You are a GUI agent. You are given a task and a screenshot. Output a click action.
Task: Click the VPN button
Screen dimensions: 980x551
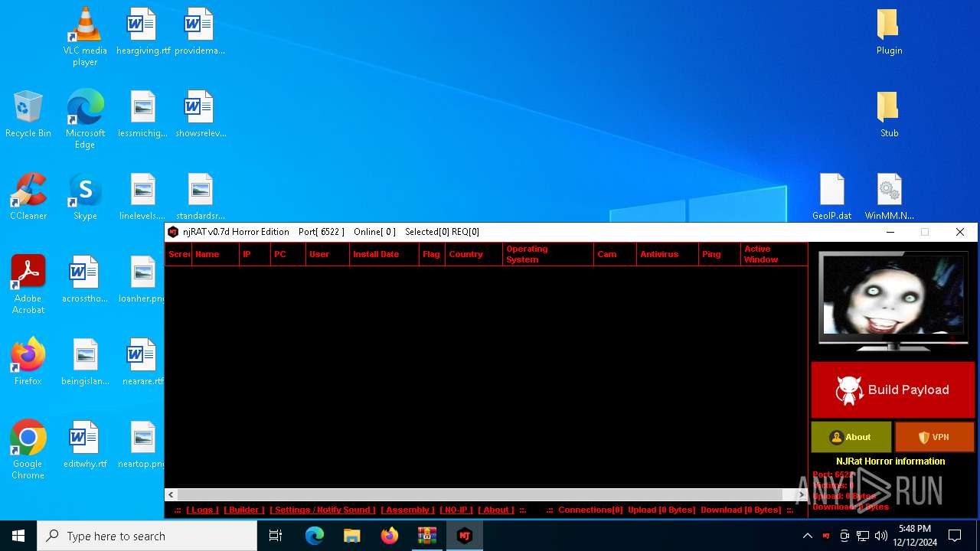coord(934,437)
